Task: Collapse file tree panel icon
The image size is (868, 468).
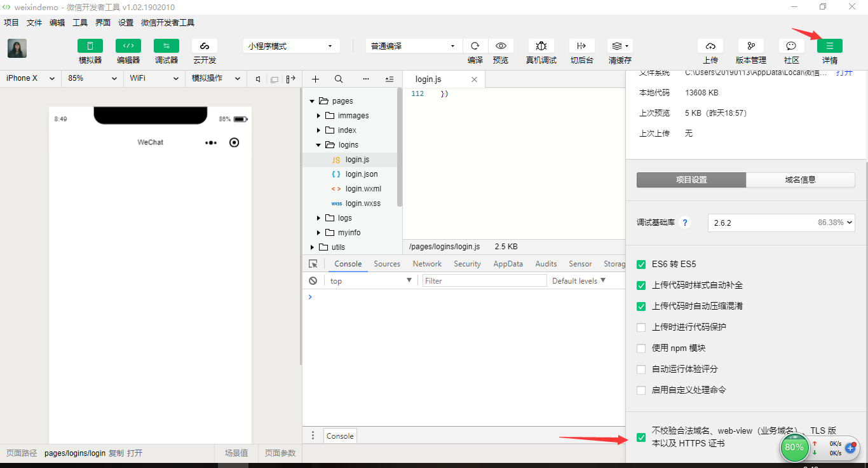Action: point(390,79)
